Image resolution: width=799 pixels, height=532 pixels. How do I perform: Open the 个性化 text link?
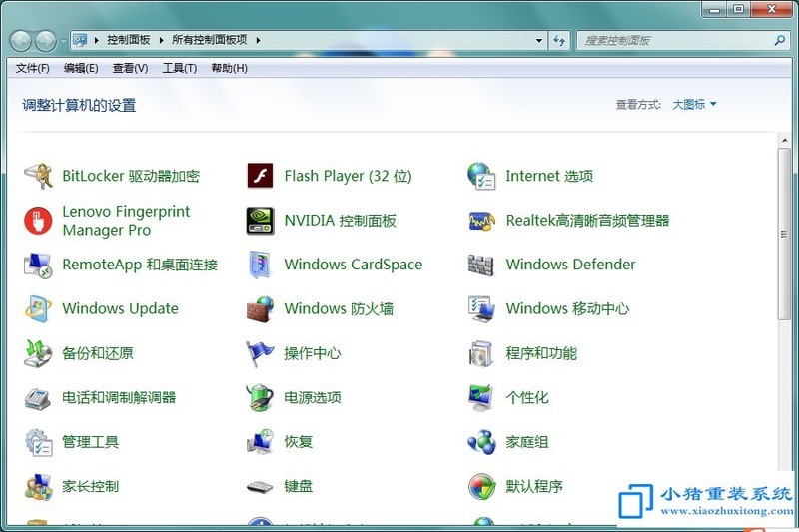pyautogui.click(x=527, y=397)
